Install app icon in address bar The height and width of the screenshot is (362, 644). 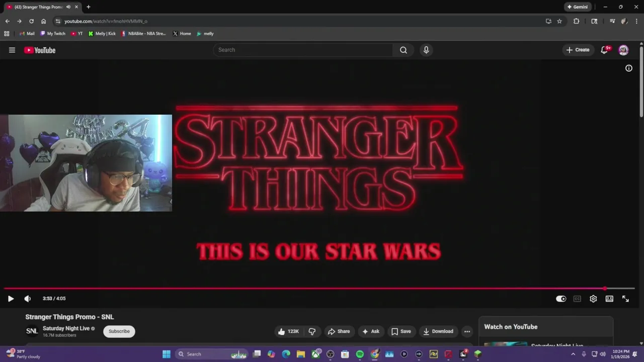click(x=548, y=21)
